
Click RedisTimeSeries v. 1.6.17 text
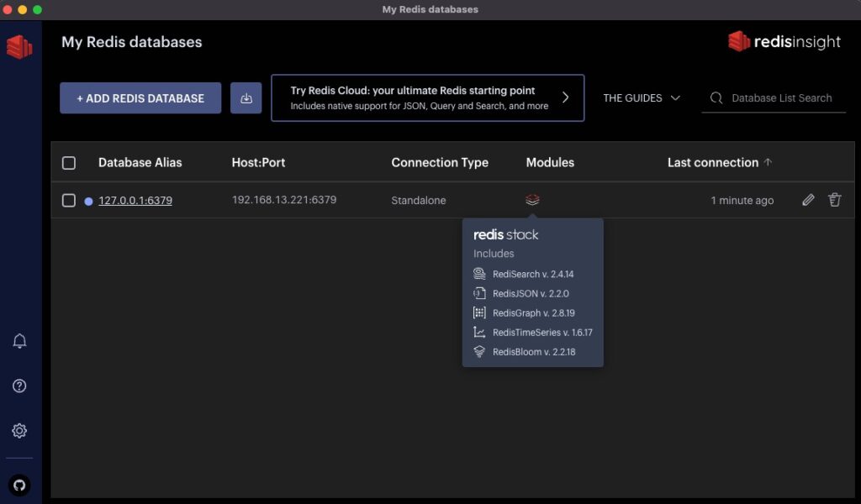pyautogui.click(x=542, y=333)
